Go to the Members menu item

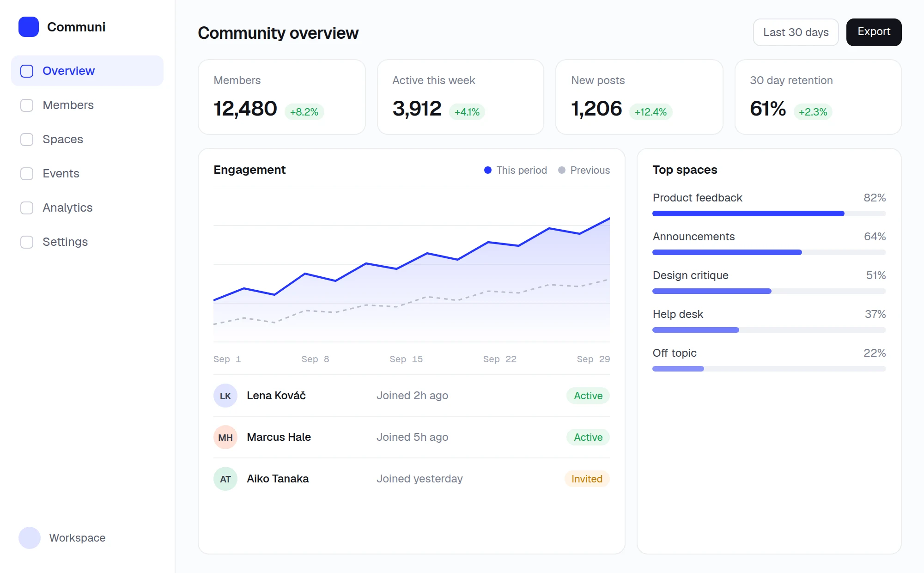point(87,105)
